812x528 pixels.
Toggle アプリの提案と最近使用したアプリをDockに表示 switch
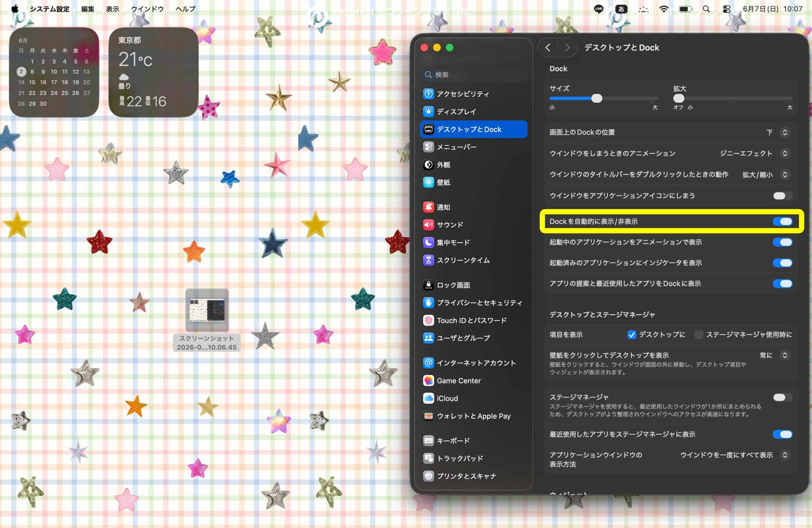(x=782, y=284)
